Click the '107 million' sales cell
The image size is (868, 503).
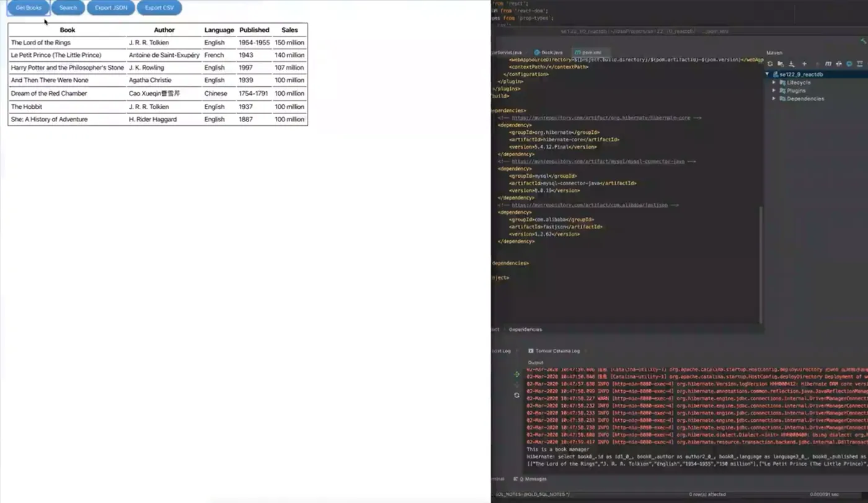pos(290,68)
